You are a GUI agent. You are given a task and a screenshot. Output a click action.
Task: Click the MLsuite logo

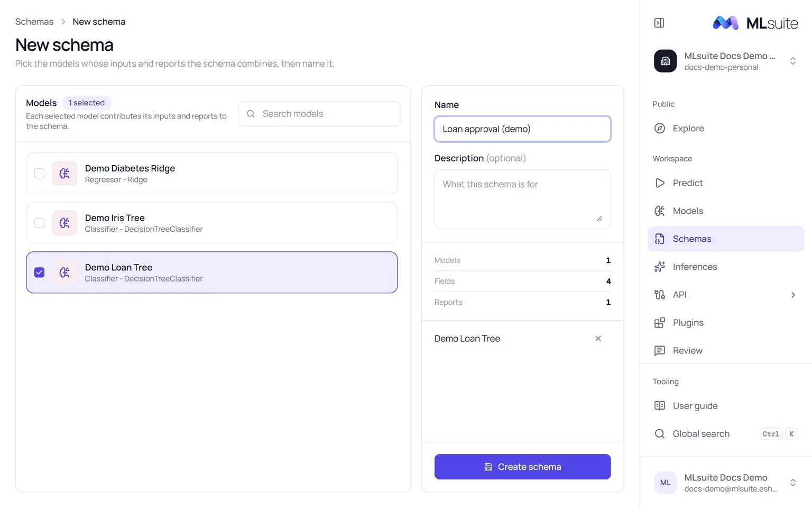click(755, 23)
